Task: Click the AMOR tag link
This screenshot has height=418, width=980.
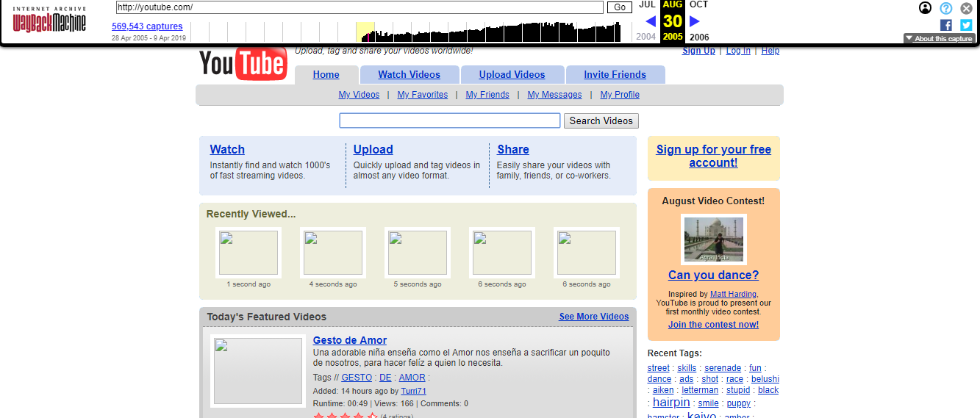Action: pyautogui.click(x=412, y=378)
